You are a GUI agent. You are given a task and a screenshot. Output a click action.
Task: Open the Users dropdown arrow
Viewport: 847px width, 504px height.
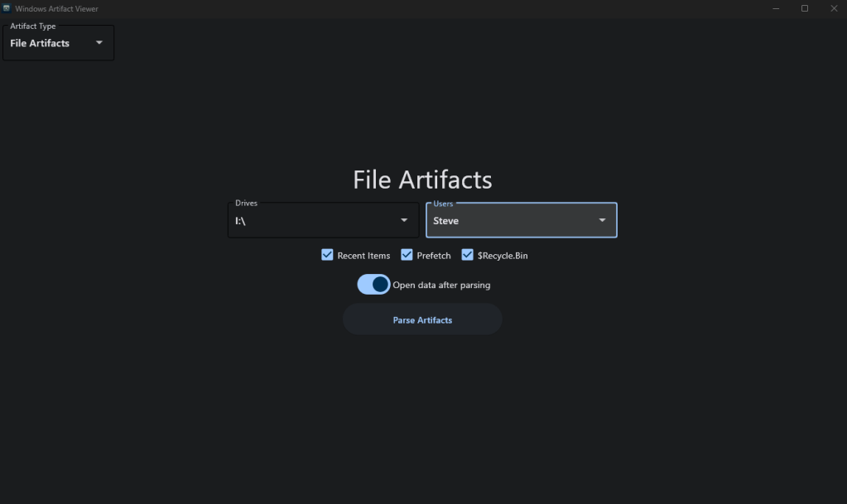click(602, 220)
